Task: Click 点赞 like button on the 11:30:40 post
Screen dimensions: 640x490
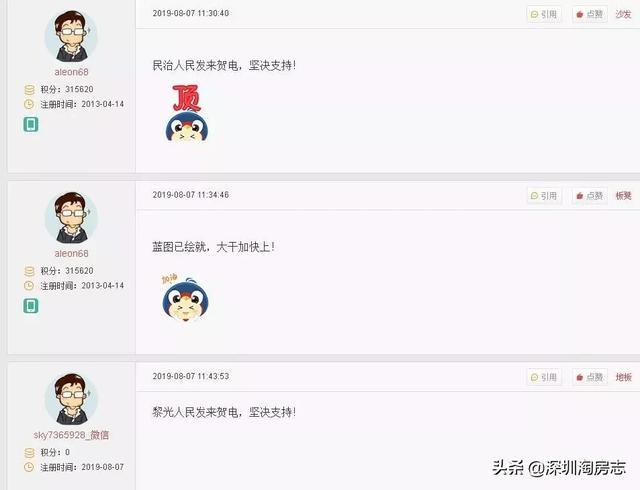Action: 590,14
